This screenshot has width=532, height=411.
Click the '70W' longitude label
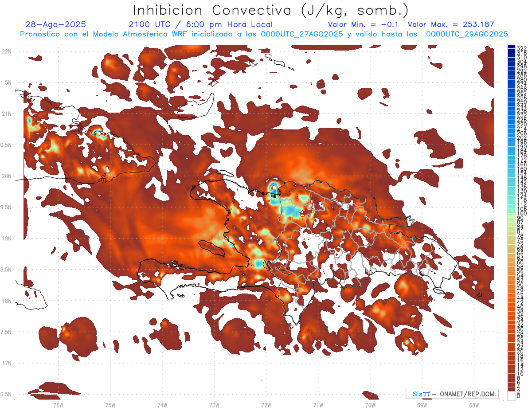click(x=370, y=405)
